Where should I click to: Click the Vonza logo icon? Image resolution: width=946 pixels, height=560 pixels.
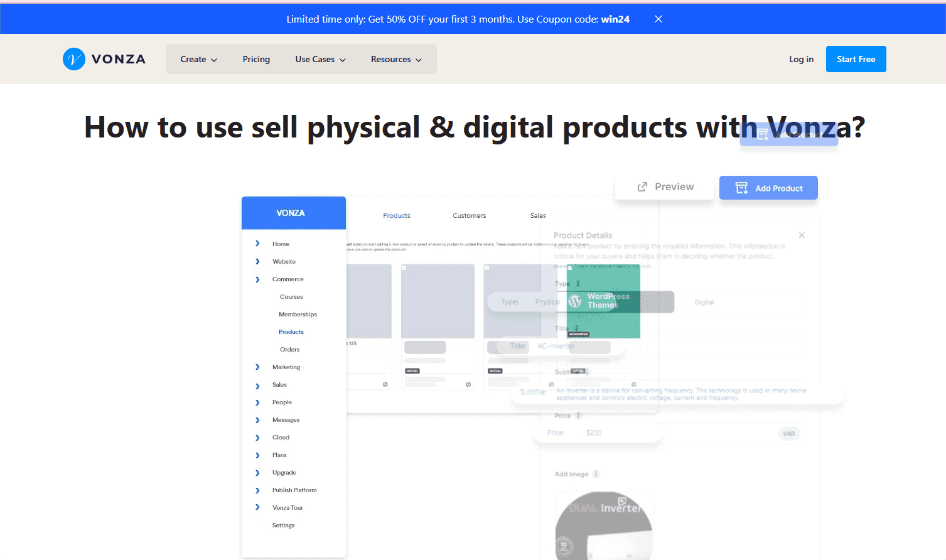pyautogui.click(x=74, y=59)
